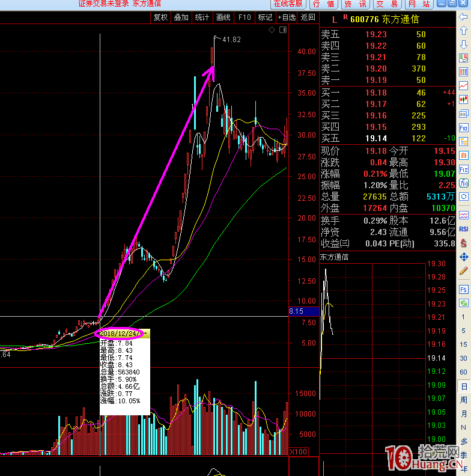This screenshot has height=476, width=471.
Task: Open the 资讯 news tab
Action: (x=355, y=4)
